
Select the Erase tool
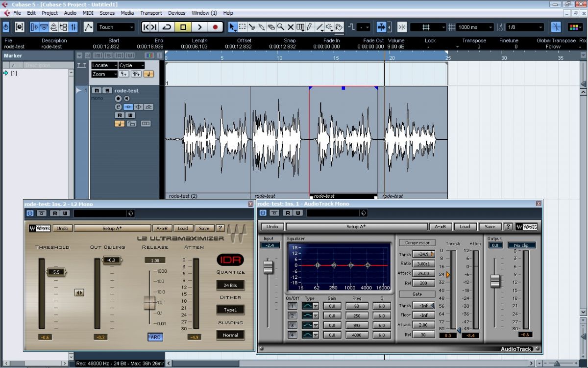click(x=271, y=27)
